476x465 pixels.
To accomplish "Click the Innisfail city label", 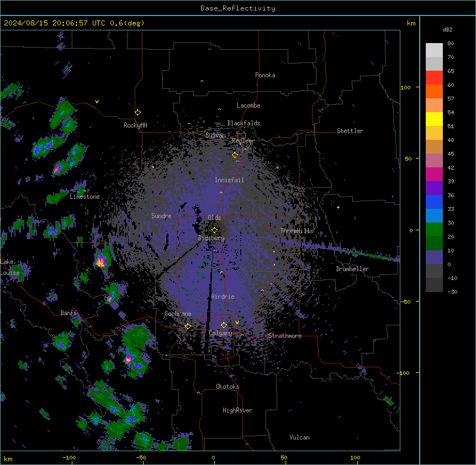I will 230,180.
